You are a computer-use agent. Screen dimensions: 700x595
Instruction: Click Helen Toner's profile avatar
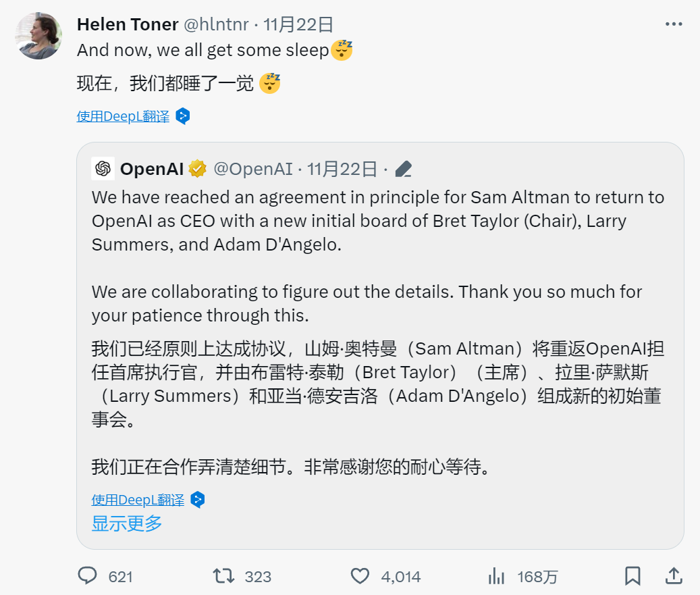39,36
